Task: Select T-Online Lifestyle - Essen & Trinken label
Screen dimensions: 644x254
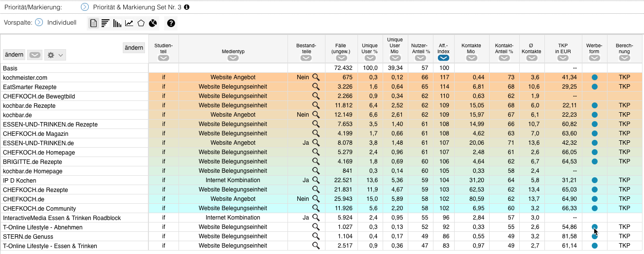Action: click(x=50, y=246)
